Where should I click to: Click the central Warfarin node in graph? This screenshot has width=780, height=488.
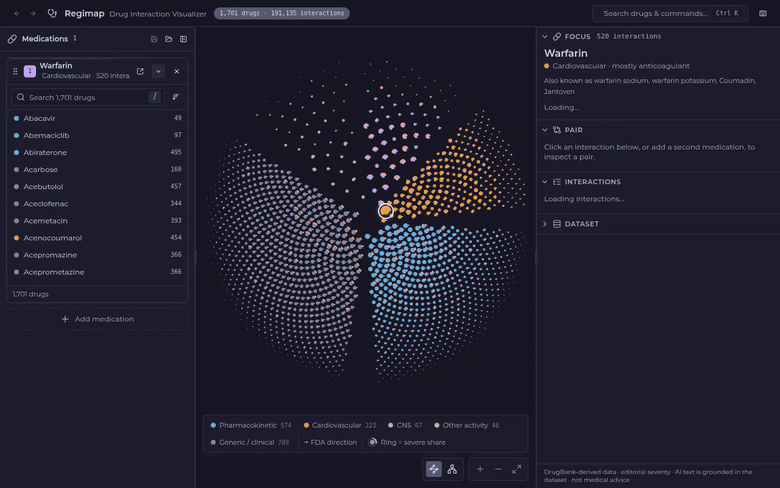tap(385, 211)
